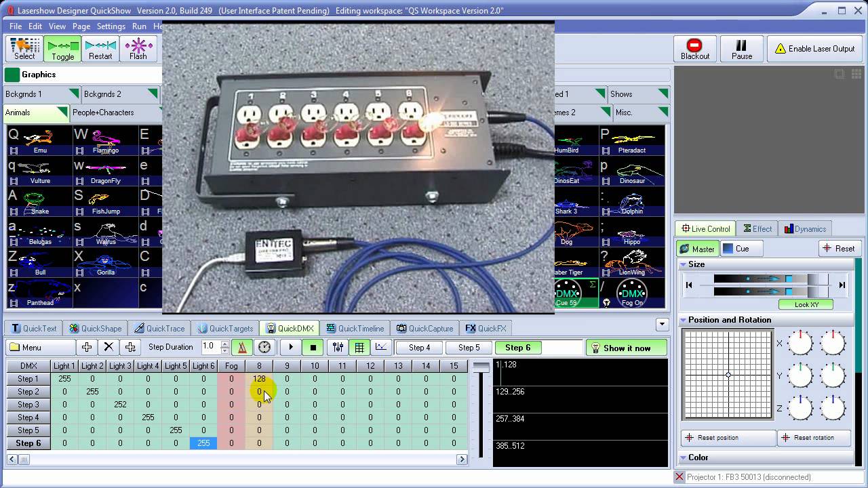Click the Reset position button
Image resolution: width=868 pixels, height=488 pixels.
click(x=728, y=438)
